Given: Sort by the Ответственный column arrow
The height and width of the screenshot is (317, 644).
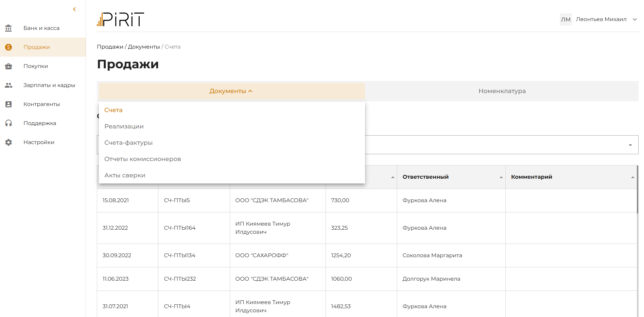Looking at the screenshot, I should point(501,177).
